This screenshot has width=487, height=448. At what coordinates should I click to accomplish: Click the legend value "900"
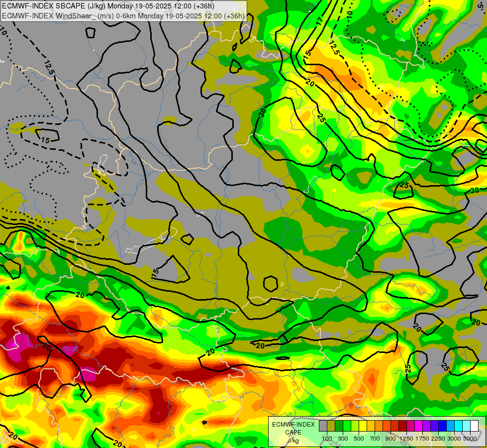tap(390, 439)
